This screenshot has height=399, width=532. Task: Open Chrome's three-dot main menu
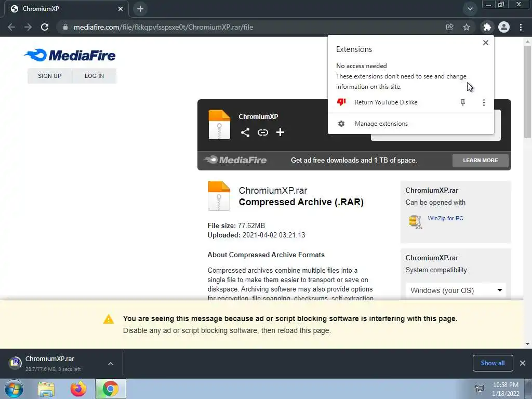tap(521, 27)
